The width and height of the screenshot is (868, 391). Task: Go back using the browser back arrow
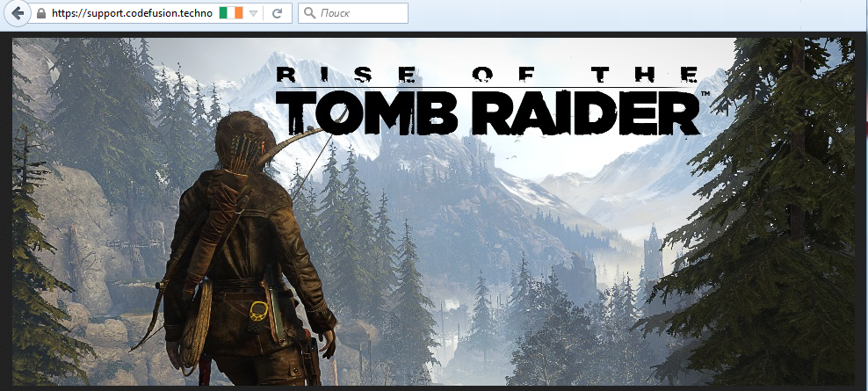pos(18,13)
